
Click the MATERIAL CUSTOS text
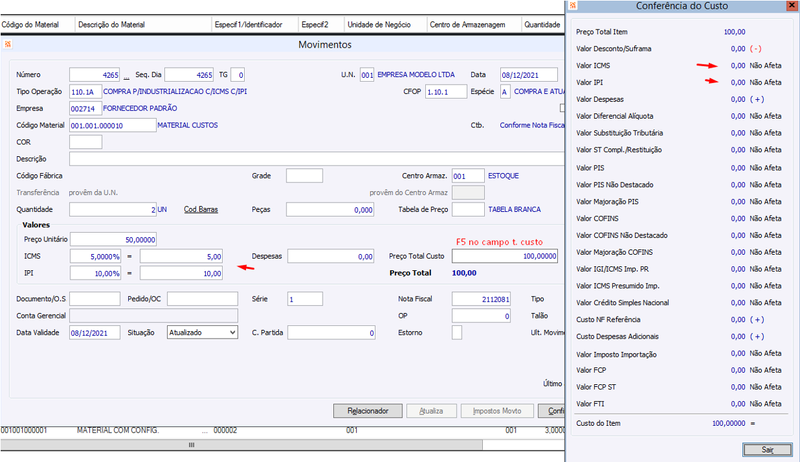pos(187,125)
